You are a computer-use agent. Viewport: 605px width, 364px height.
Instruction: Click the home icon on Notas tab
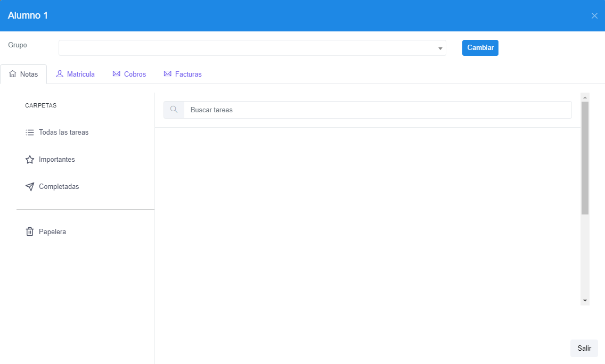13,75
